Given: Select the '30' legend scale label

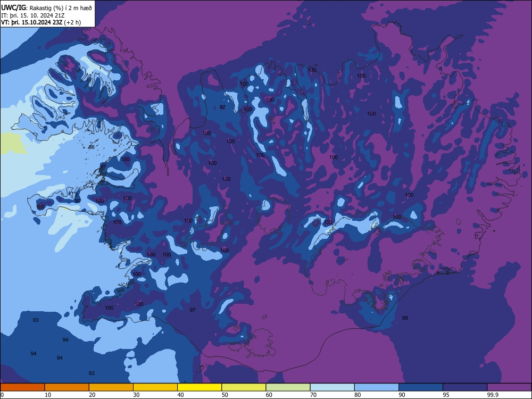Looking at the screenshot, I should (x=136, y=395).
